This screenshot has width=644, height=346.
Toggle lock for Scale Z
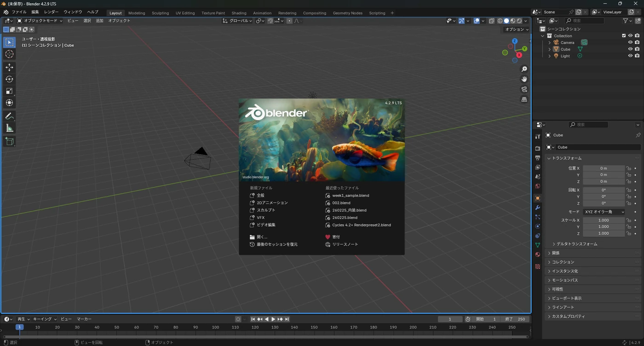click(629, 233)
